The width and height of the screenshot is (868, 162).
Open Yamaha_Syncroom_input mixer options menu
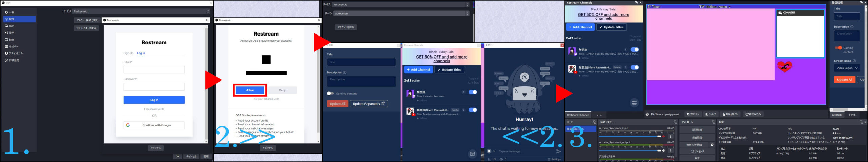671,136
